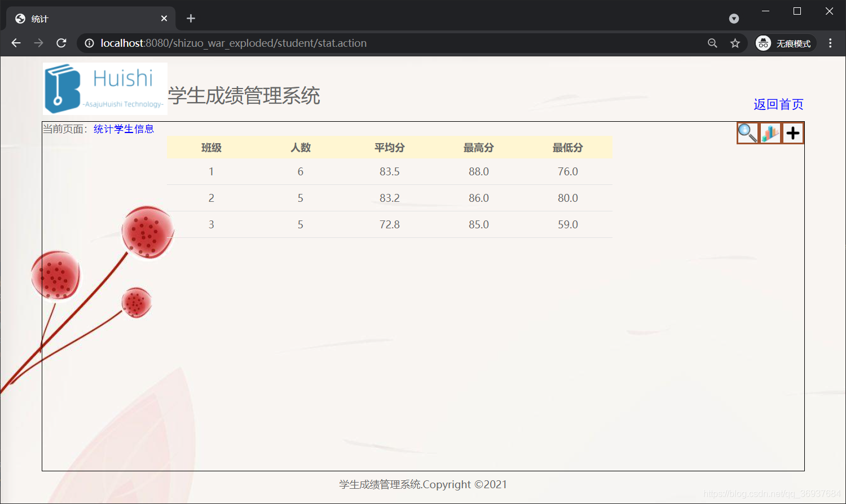Viewport: 846px width, 504px height.
Task: Click the 最低分 column header
Action: point(568,148)
